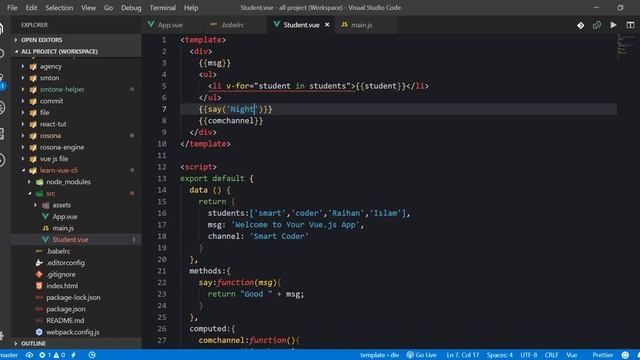Expand the rosona-engine folder

pyautogui.click(x=62, y=147)
